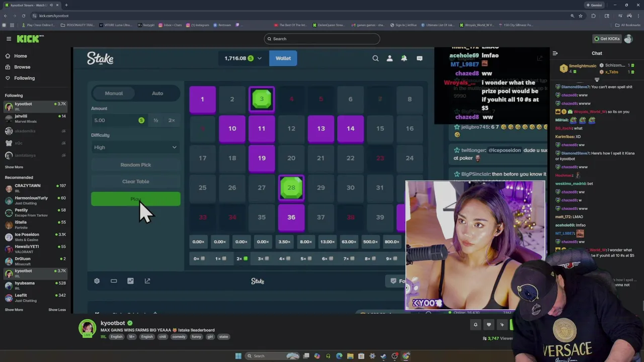
Task: Open Stake chat bubble icon
Action: point(419,58)
